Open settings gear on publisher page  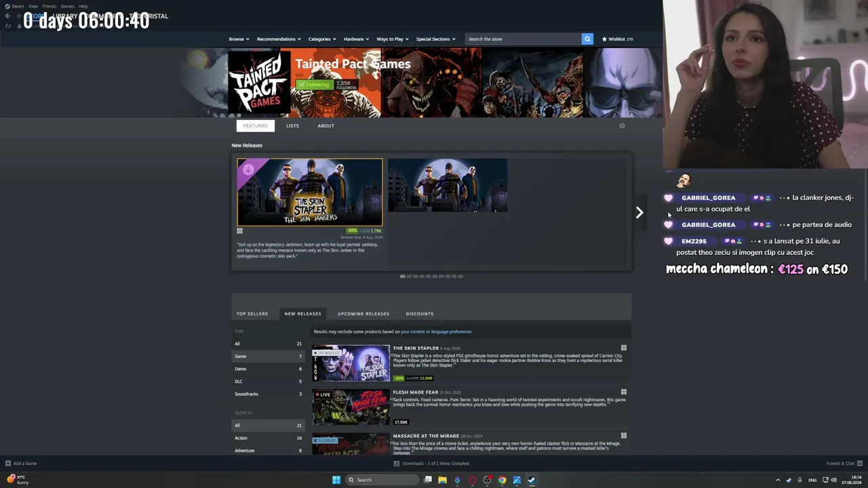(x=622, y=125)
